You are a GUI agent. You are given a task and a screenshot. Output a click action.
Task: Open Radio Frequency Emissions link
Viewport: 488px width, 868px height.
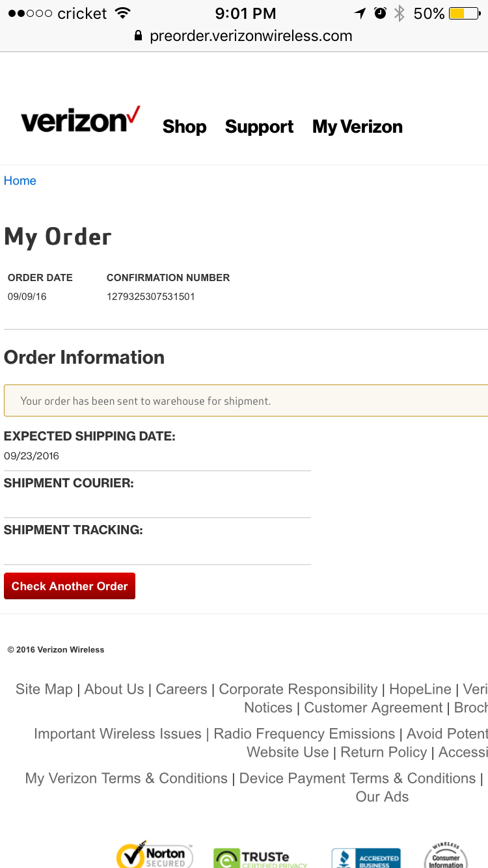[x=305, y=733]
